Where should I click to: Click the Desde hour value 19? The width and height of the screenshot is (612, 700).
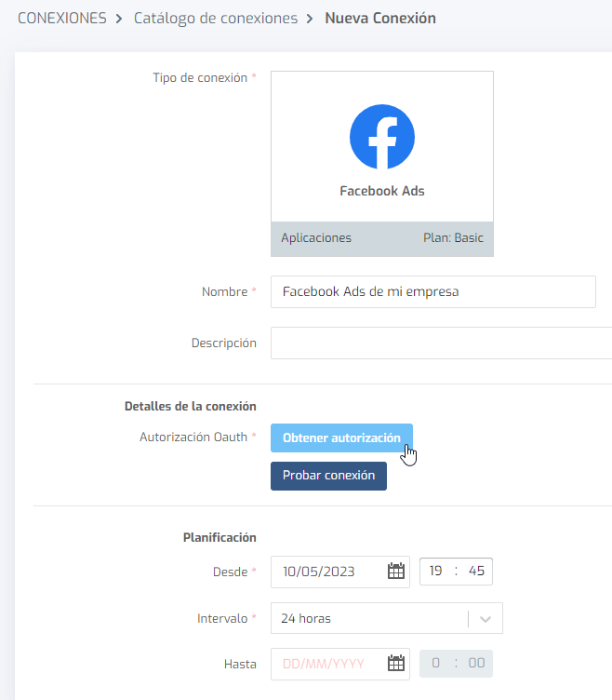[436, 571]
